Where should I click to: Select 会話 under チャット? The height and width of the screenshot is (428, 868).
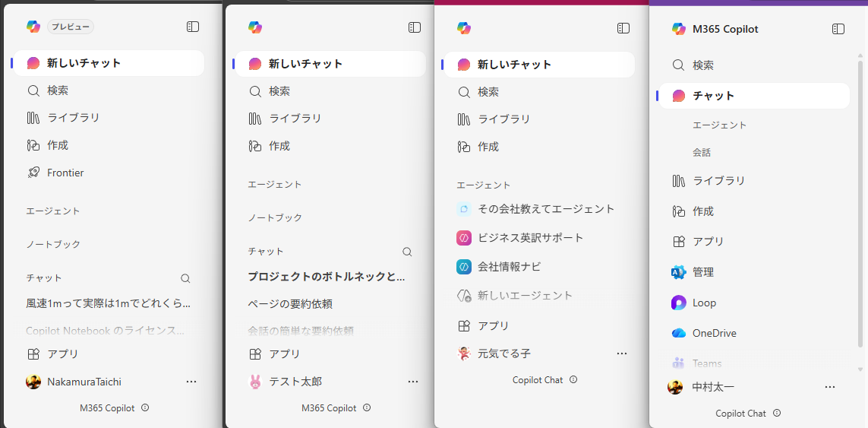click(702, 153)
